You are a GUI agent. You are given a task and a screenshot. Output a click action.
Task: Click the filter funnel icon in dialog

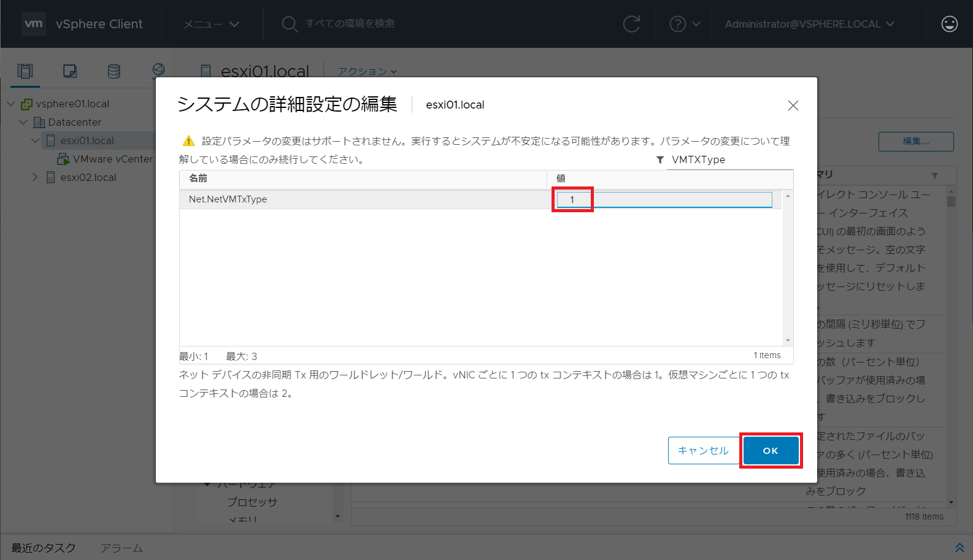tap(660, 159)
